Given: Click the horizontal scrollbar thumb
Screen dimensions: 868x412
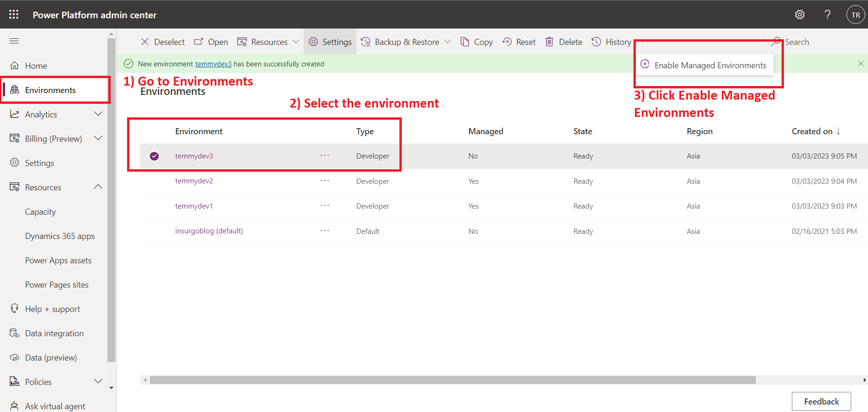Looking at the screenshot, I should point(453,380).
